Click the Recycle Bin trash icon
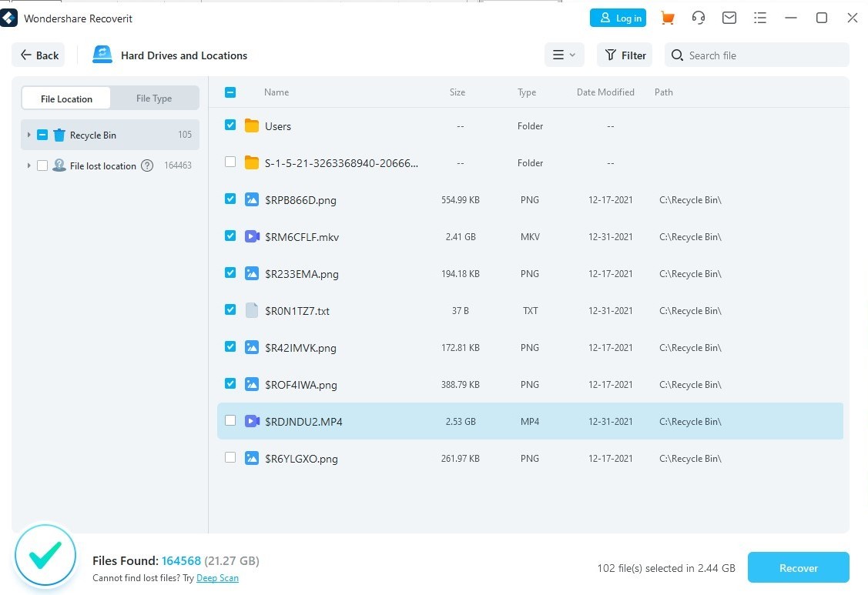Viewport: 868px width, 595px height. point(59,135)
